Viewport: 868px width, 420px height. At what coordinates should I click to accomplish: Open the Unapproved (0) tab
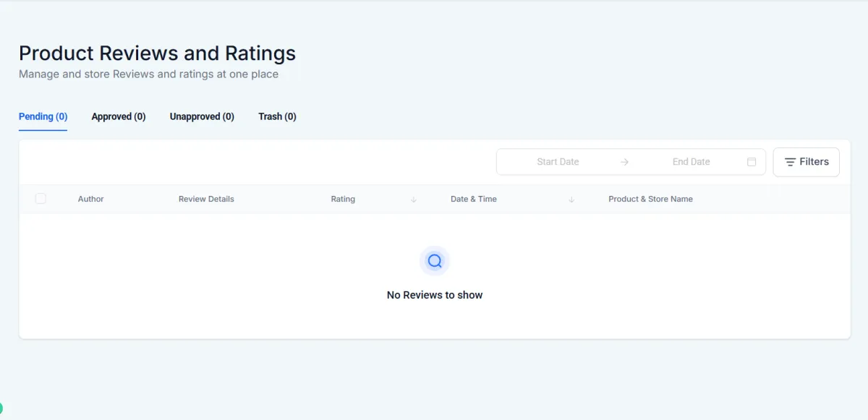coord(202,116)
